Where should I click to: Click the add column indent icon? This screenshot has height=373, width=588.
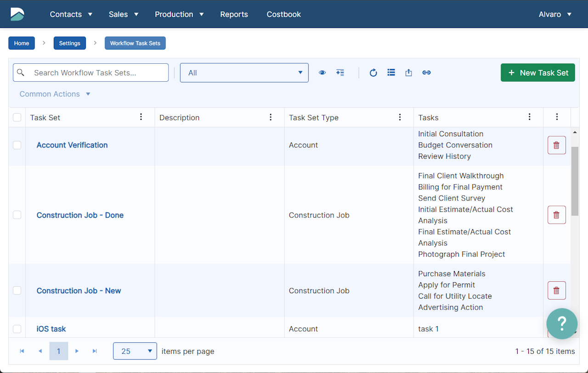pos(340,72)
